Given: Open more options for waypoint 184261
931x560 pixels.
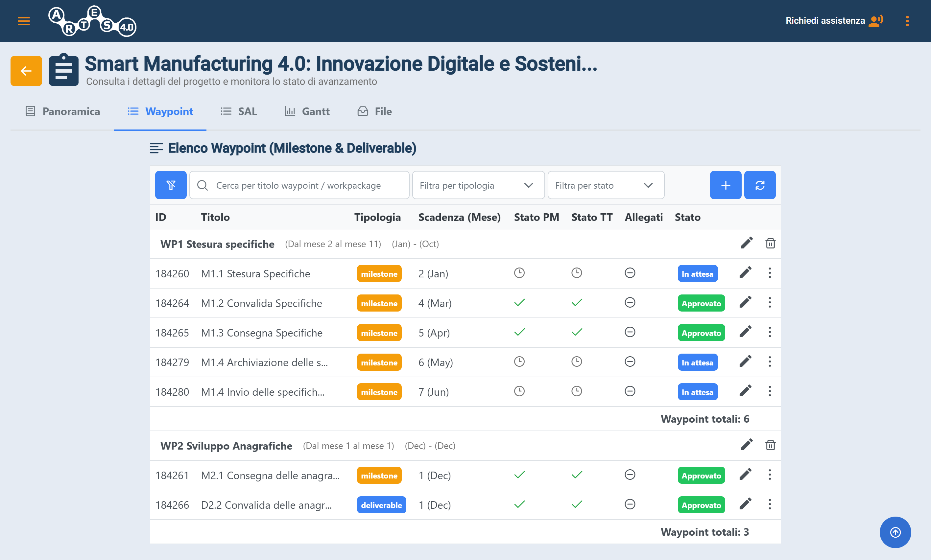Looking at the screenshot, I should 770,475.
